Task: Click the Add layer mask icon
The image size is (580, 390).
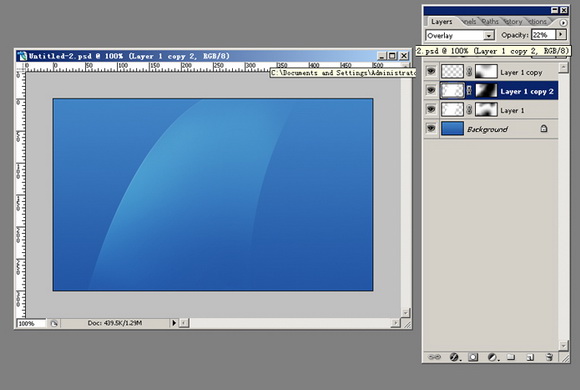Action: tap(473, 357)
